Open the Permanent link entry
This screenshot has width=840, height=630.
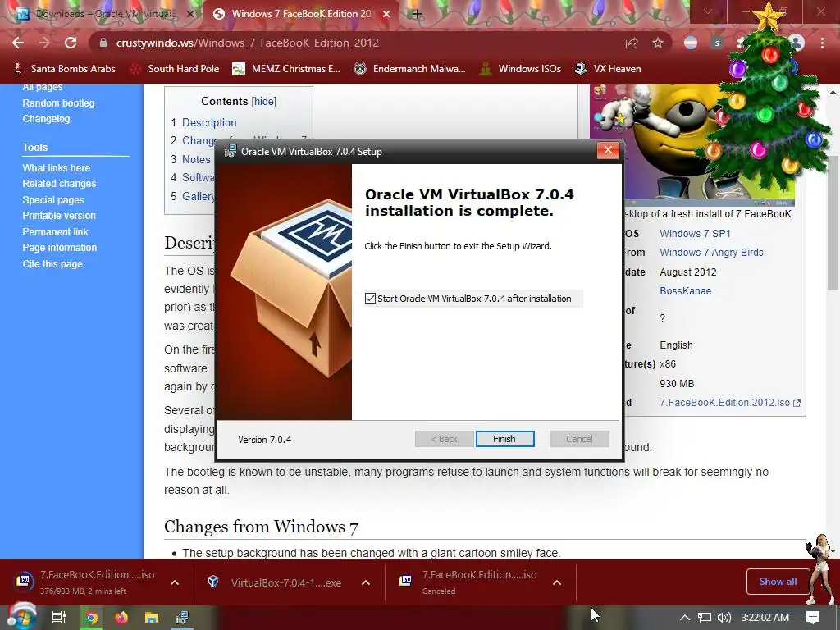point(55,231)
